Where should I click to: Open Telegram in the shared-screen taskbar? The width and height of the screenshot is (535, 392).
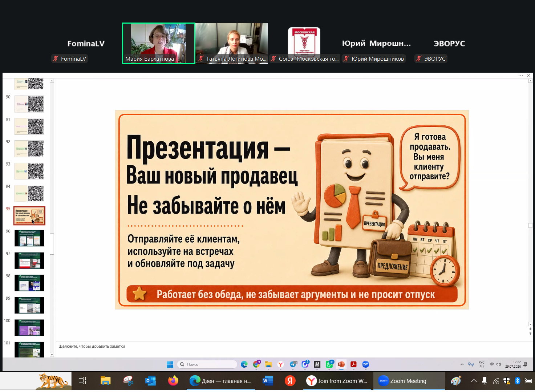click(x=293, y=364)
